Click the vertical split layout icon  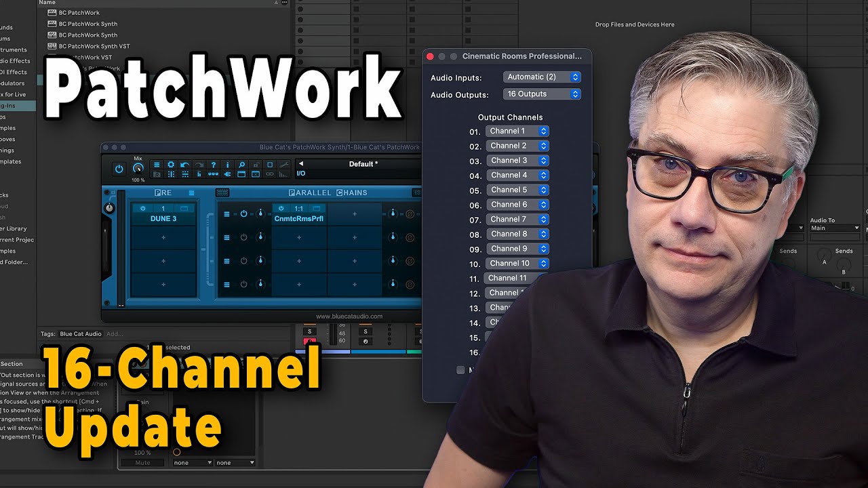[x=171, y=174]
